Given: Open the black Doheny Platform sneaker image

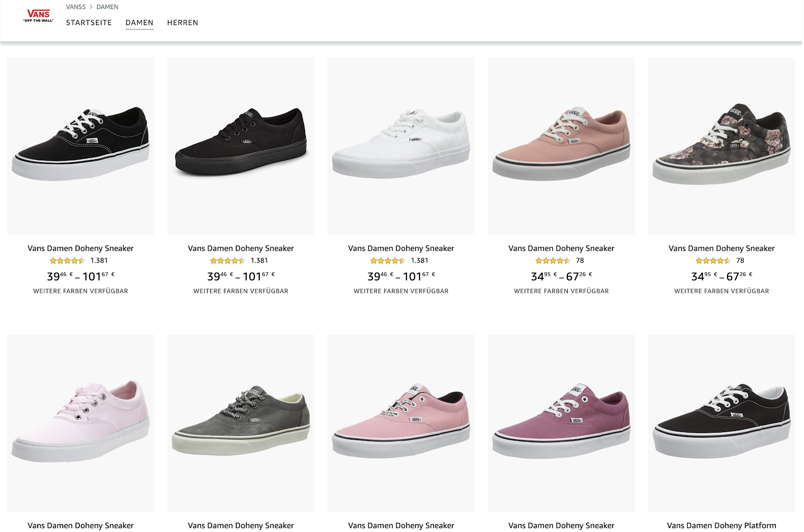Looking at the screenshot, I should coord(722,422).
